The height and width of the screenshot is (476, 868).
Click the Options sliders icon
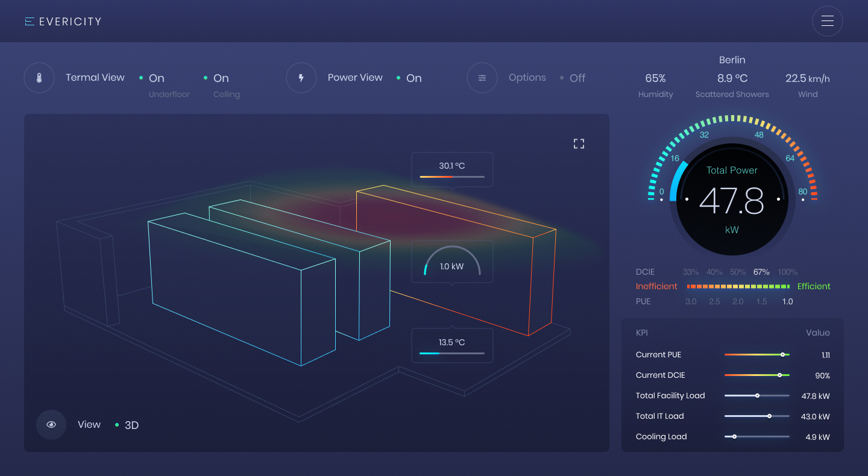click(x=482, y=78)
